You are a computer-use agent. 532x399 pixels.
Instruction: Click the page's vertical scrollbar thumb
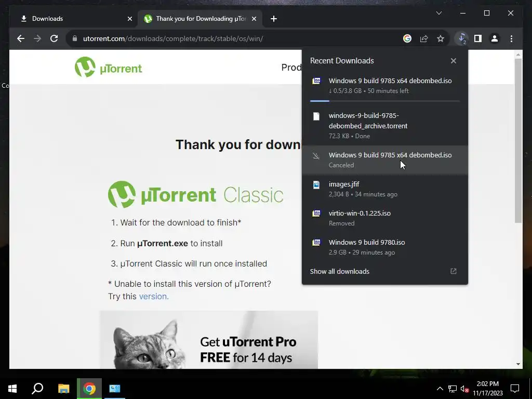(518, 141)
